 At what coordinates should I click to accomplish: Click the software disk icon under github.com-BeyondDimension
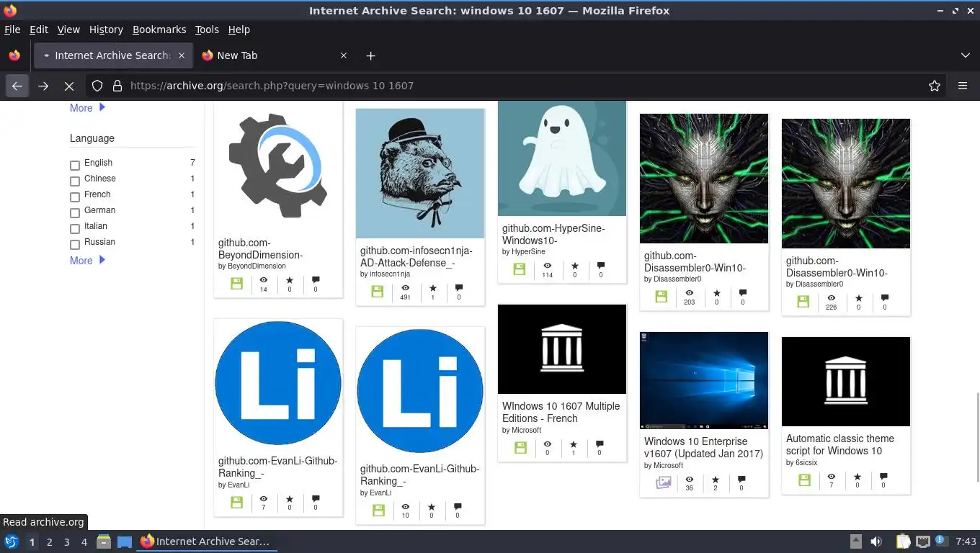236,284
